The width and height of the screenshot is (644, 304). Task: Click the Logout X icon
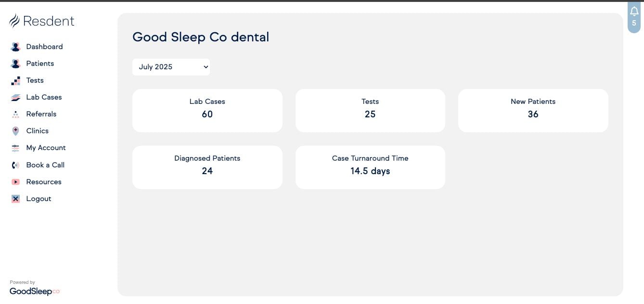[x=15, y=199]
